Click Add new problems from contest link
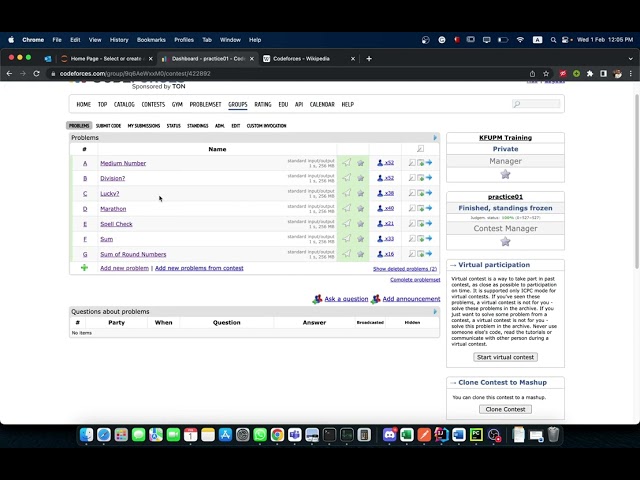The image size is (640, 480). pos(199,268)
